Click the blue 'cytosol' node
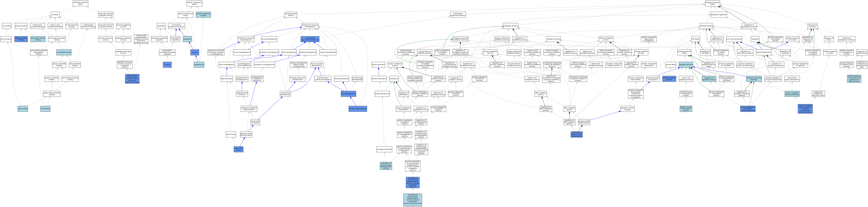Screen dimensions: 868x207 195,52
